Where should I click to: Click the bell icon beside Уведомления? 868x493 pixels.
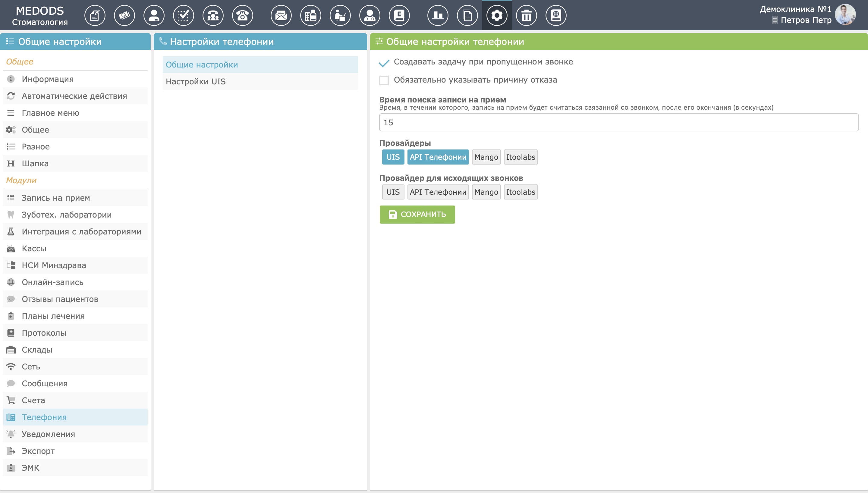click(x=11, y=434)
